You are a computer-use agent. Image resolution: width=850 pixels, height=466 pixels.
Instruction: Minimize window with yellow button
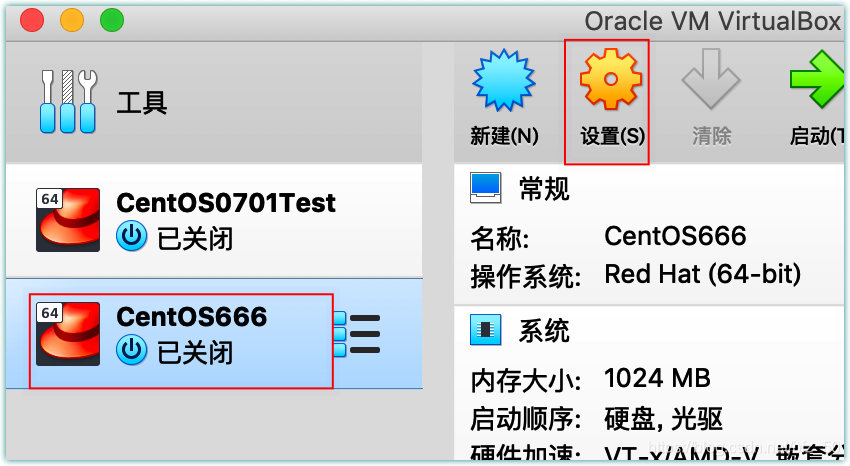pos(72,20)
